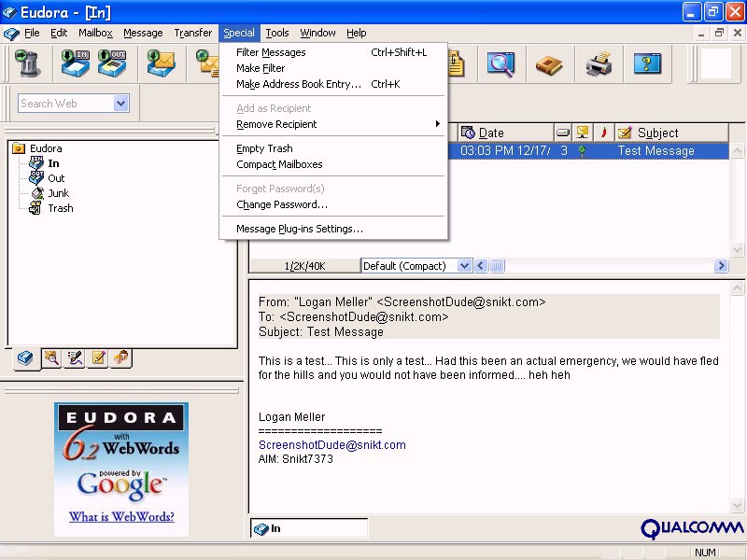Select the Junk mailbox in the tree
Viewport: 747px width, 560px height.
pyautogui.click(x=59, y=193)
